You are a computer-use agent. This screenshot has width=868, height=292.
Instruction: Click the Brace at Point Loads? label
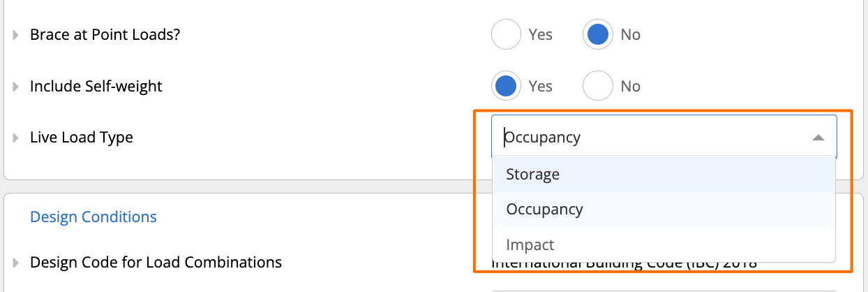(x=105, y=35)
